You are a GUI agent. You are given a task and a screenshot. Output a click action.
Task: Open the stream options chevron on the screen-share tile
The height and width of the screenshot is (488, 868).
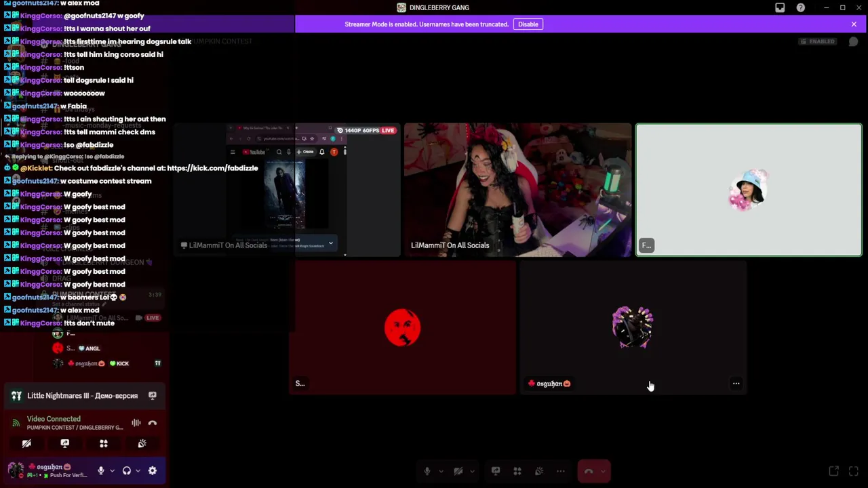[x=331, y=243]
